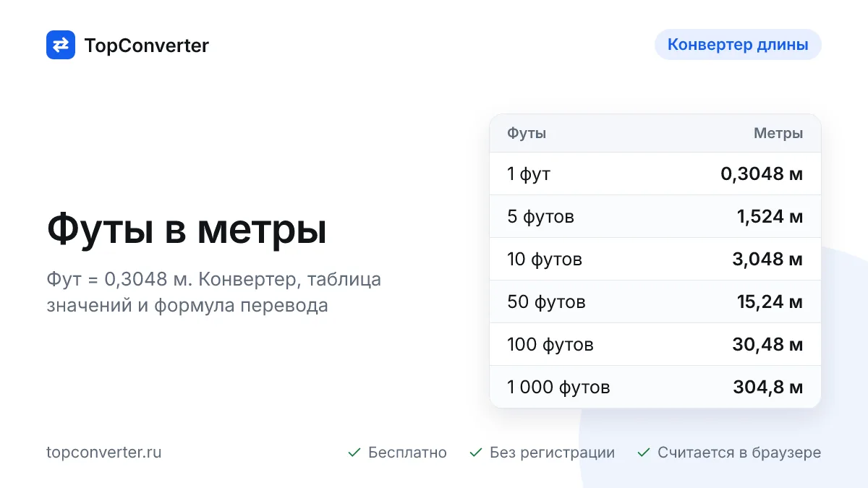Viewport: 868px width, 488px height.
Task: Click the Футы column header
Action: pos(527,133)
